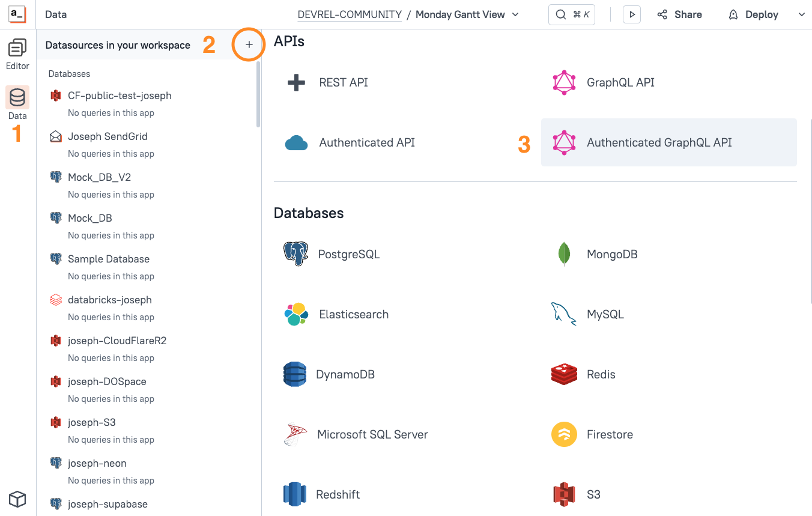
Task: Navigate to the DEVREL-COMMUNITY workspace breadcrumb
Action: (x=350, y=14)
